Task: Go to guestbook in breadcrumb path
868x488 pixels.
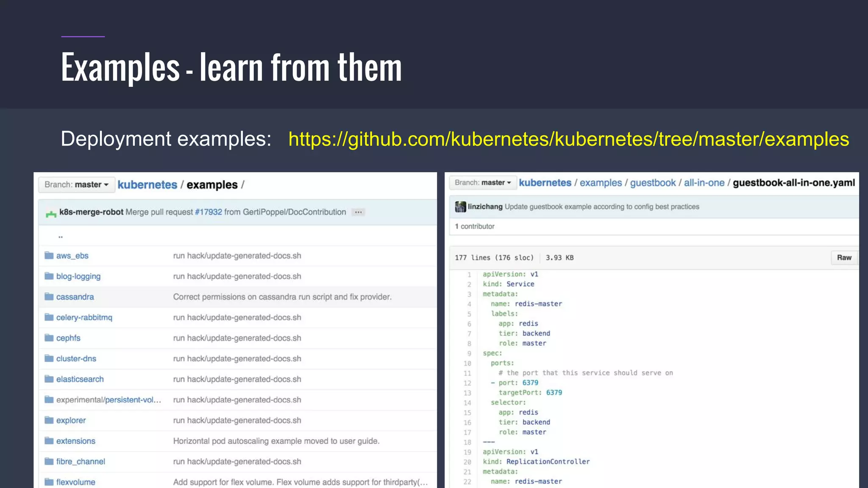Action: click(652, 183)
